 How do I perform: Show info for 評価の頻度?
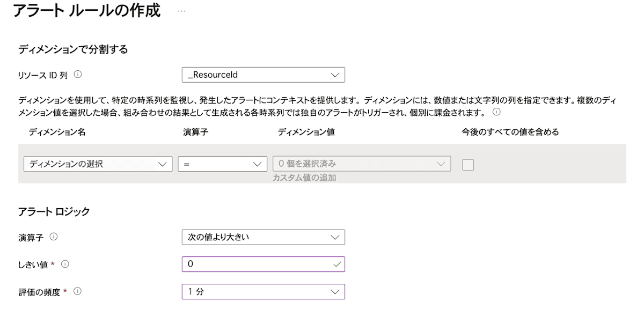(77, 291)
